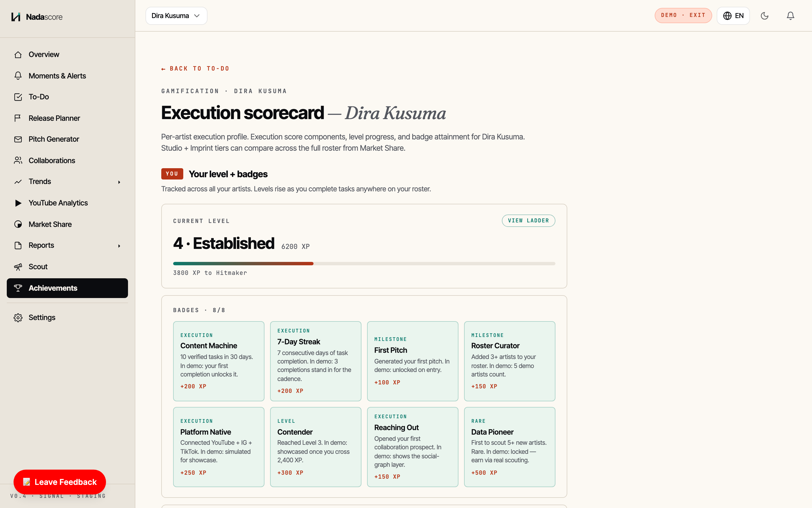Open the Dira Kusuma artist dropdown
This screenshot has width=812, height=508.
pyautogui.click(x=176, y=16)
